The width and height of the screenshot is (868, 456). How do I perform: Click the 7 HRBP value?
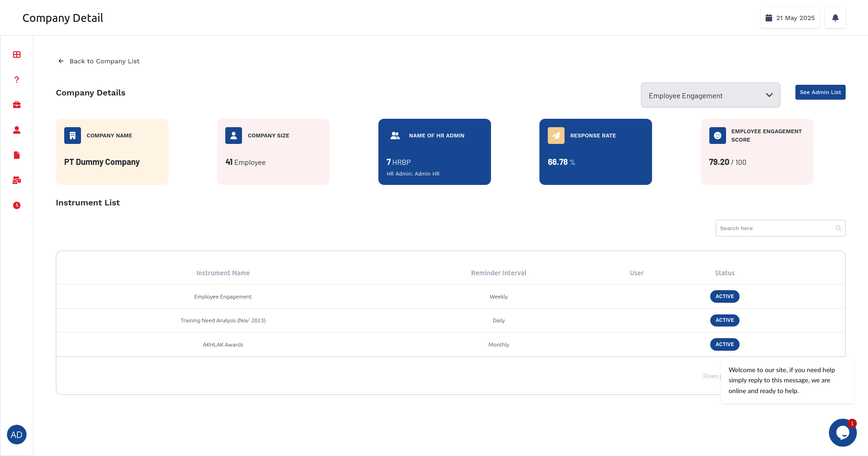398,162
